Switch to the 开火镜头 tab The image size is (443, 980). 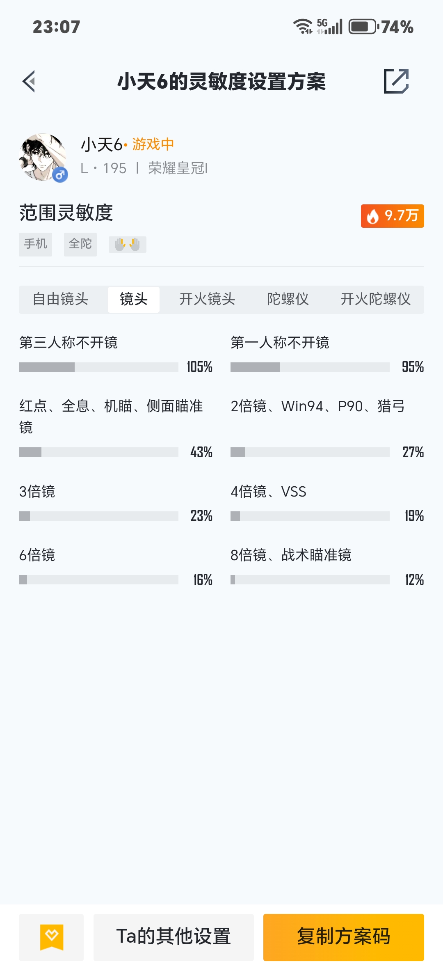point(207,300)
